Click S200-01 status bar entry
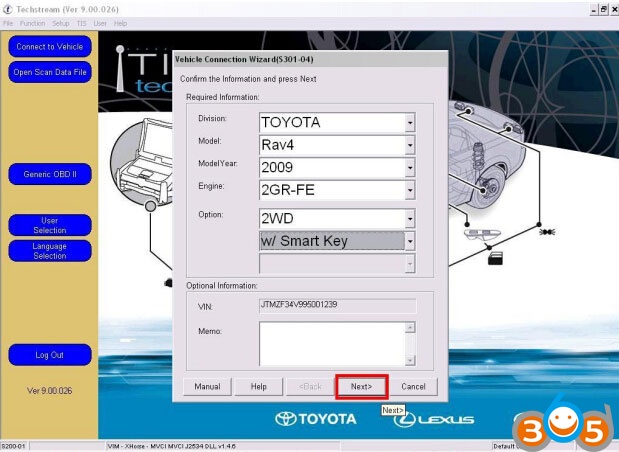 click(x=13, y=446)
